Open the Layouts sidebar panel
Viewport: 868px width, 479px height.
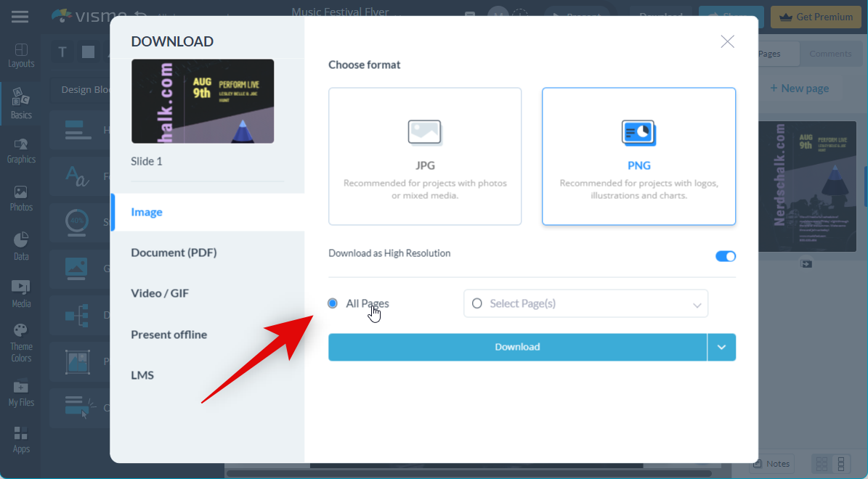21,56
